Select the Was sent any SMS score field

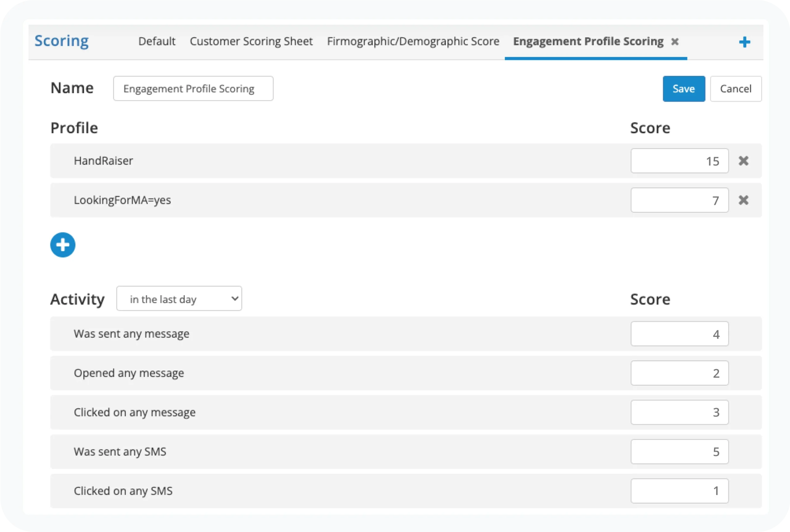coord(679,452)
